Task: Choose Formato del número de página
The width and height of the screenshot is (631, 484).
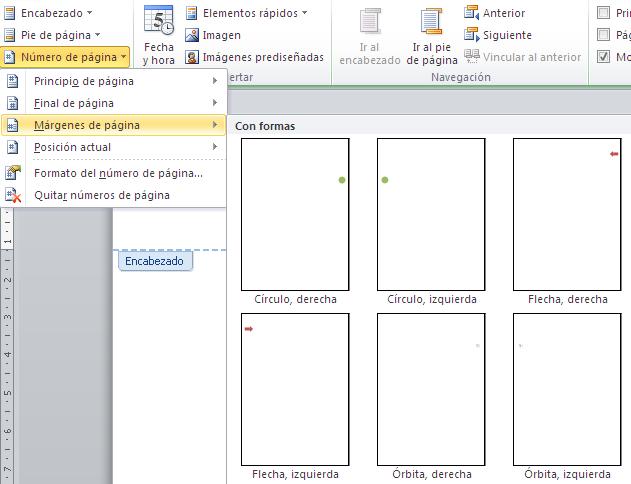Action: point(113,173)
